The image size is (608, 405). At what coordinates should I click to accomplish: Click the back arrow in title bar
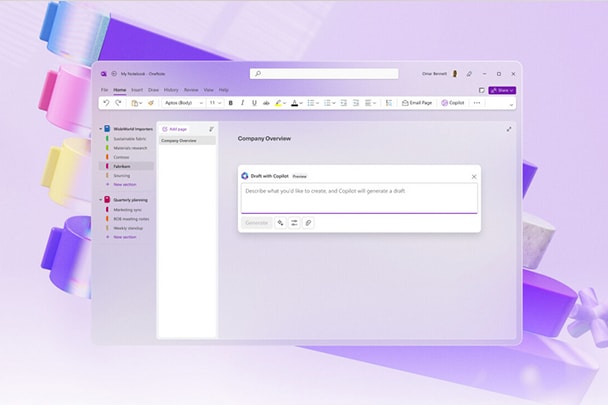pyautogui.click(x=114, y=74)
